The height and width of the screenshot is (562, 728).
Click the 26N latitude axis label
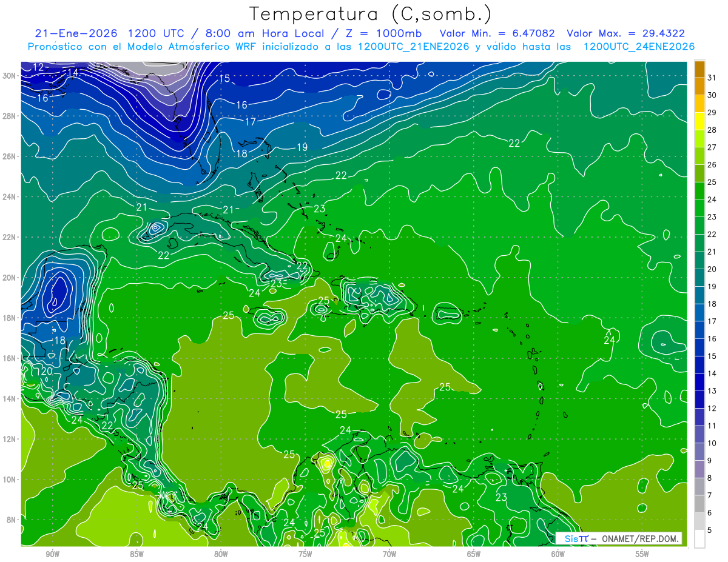[x=10, y=156]
